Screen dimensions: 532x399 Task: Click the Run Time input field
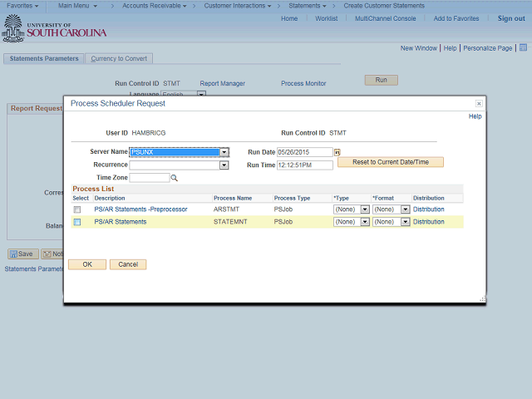pos(304,165)
